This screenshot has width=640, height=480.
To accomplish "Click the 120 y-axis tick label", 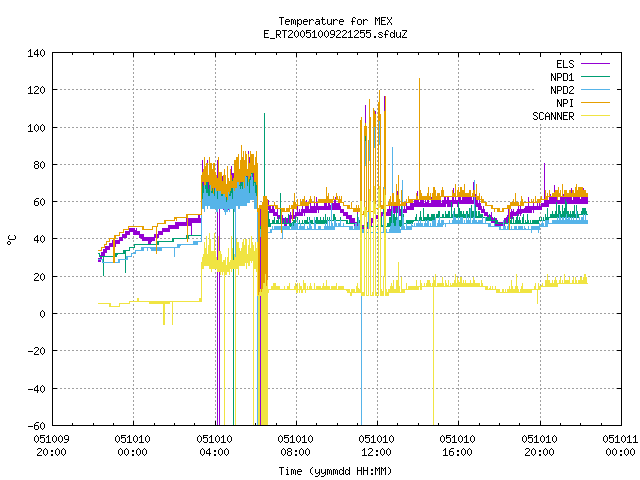I will 36,90.
